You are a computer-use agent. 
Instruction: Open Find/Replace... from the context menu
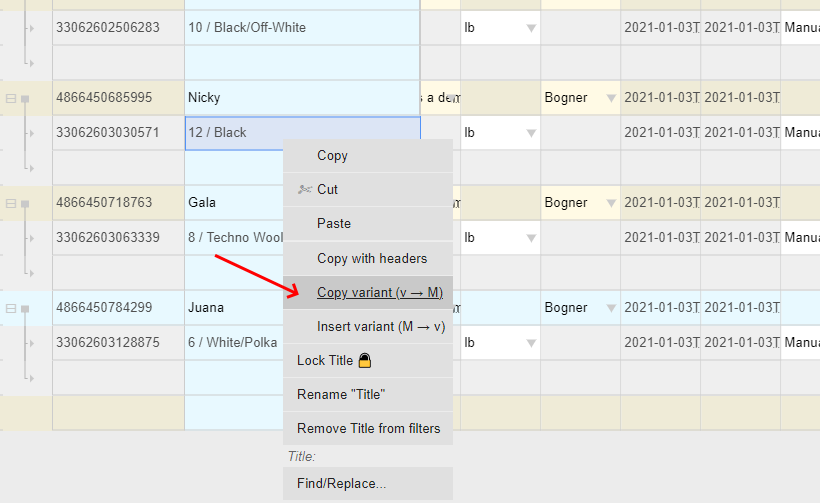tap(341, 484)
